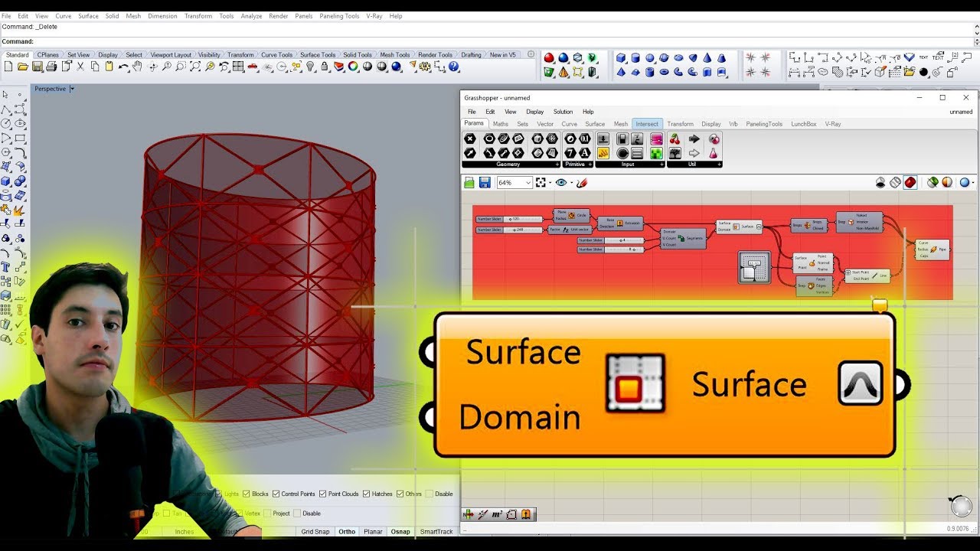Toggle the Project osnap checkbox

[267, 514]
